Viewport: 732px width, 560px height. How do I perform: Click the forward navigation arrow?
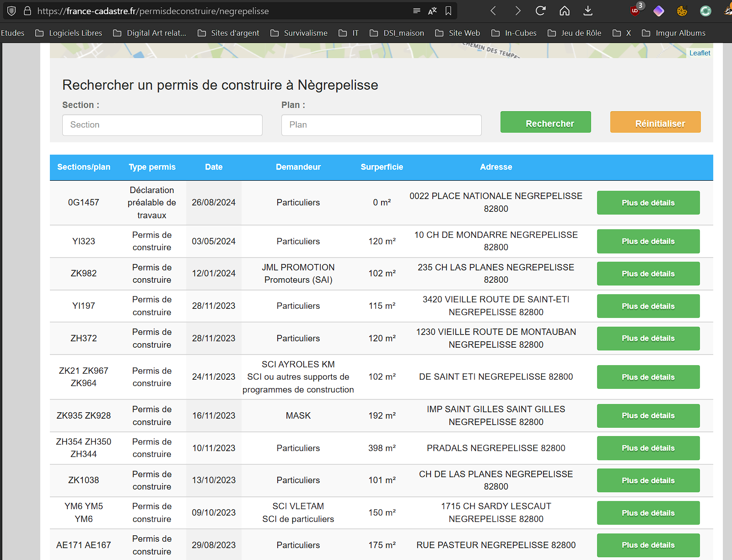tap(517, 11)
